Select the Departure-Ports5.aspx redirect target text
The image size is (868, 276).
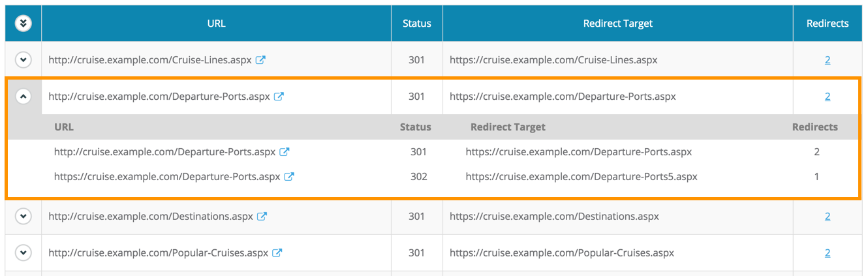click(581, 177)
